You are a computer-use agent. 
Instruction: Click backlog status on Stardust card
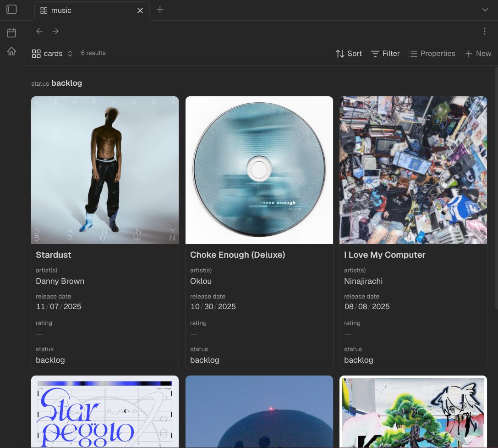coord(50,360)
